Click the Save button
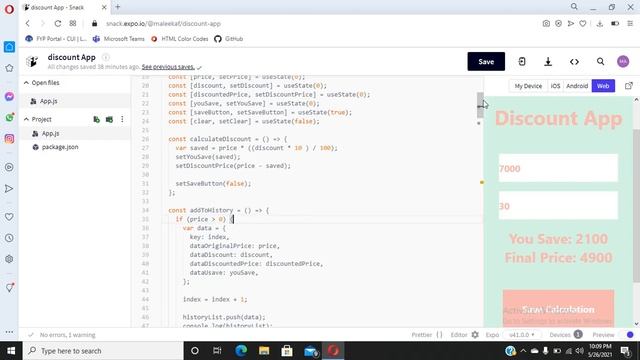The image size is (640, 360). (486, 62)
